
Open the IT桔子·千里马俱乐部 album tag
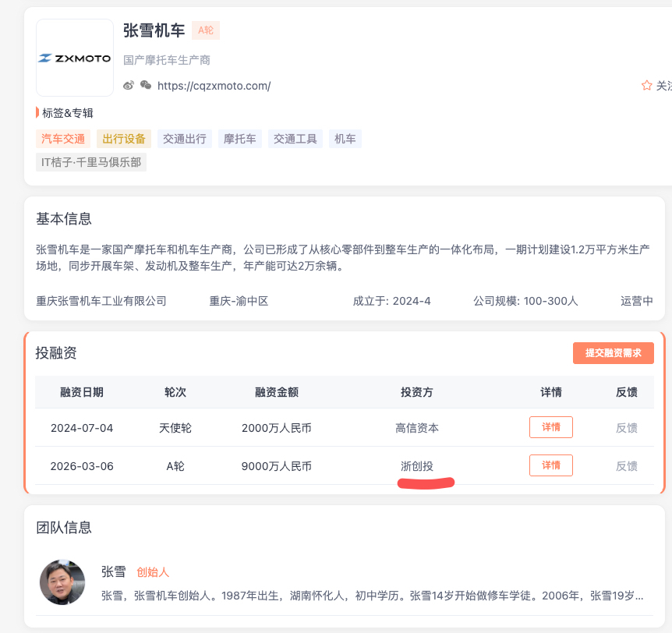(91, 162)
